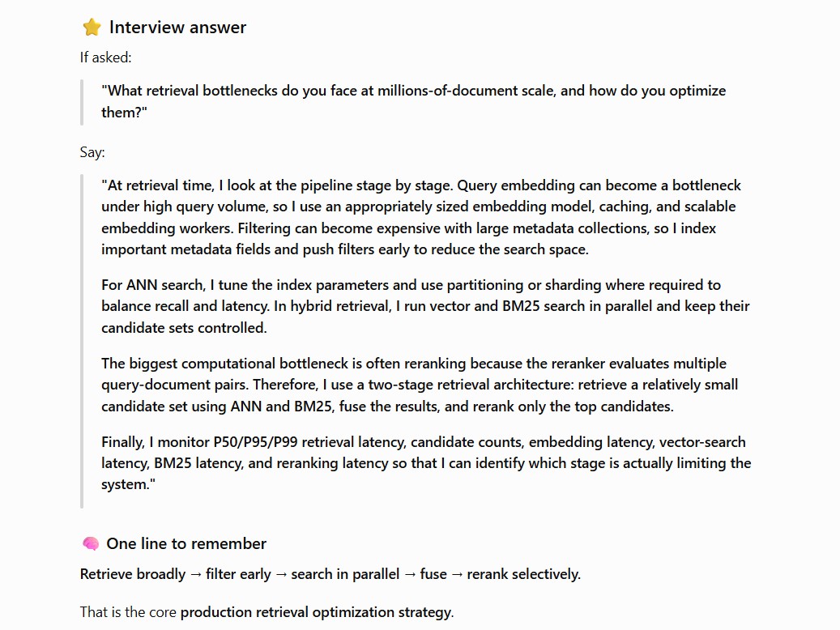The height and width of the screenshot is (630, 840).
Task: Click the 'If asked:' label
Action: coord(105,57)
